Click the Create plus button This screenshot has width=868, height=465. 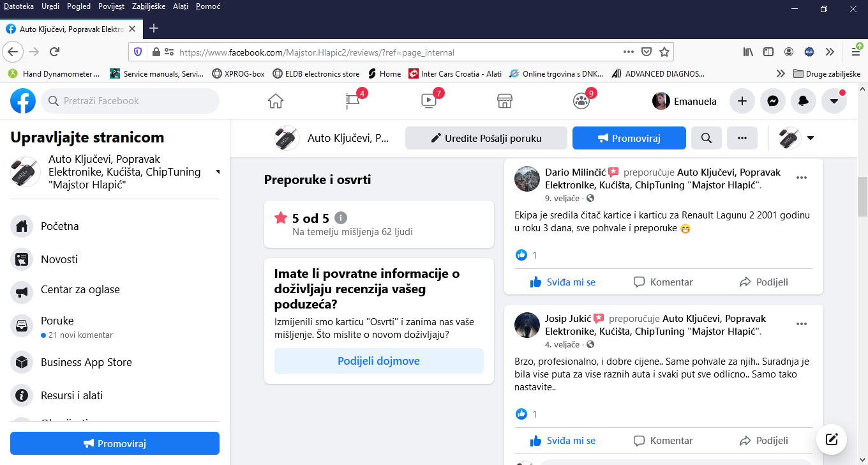pyautogui.click(x=742, y=101)
